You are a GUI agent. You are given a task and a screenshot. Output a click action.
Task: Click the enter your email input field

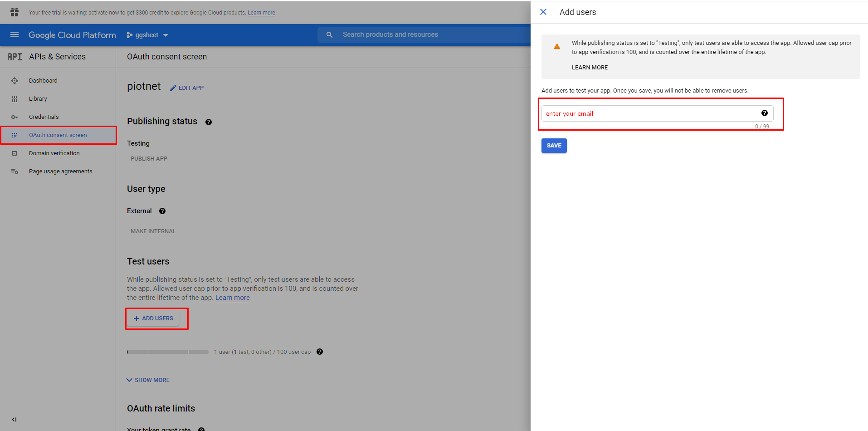pos(635,113)
